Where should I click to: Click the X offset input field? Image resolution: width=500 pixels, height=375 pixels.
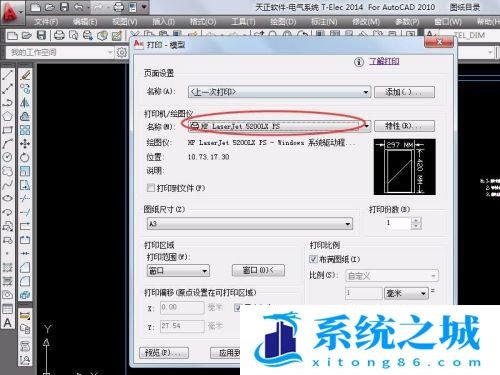click(x=182, y=308)
